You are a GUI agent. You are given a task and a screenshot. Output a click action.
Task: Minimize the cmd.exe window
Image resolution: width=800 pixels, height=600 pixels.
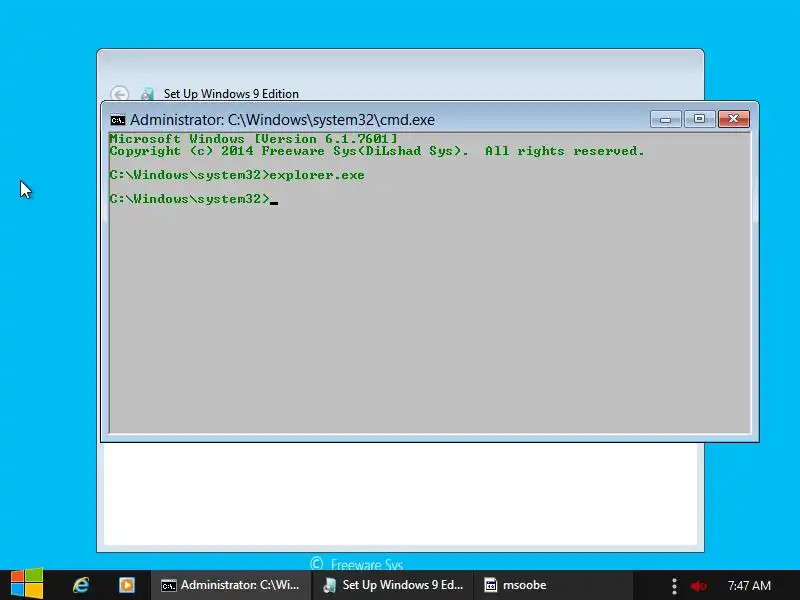tap(665, 119)
